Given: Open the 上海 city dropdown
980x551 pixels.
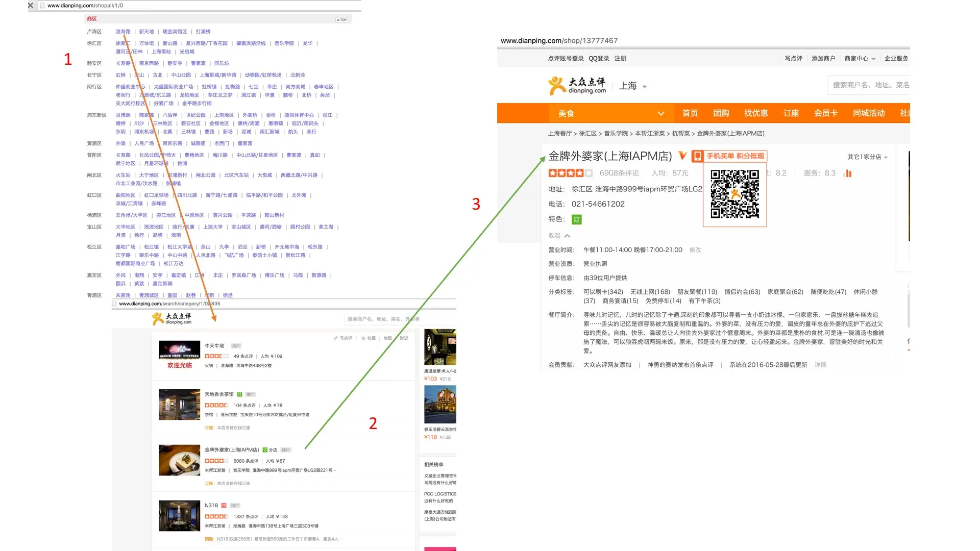Looking at the screenshot, I should pyautogui.click(x=633, y=86).
